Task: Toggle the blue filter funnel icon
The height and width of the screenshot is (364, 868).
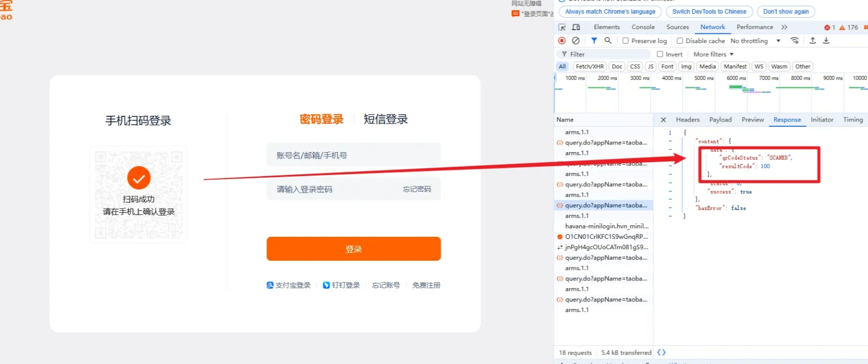Action: click(x=594, y=41)
